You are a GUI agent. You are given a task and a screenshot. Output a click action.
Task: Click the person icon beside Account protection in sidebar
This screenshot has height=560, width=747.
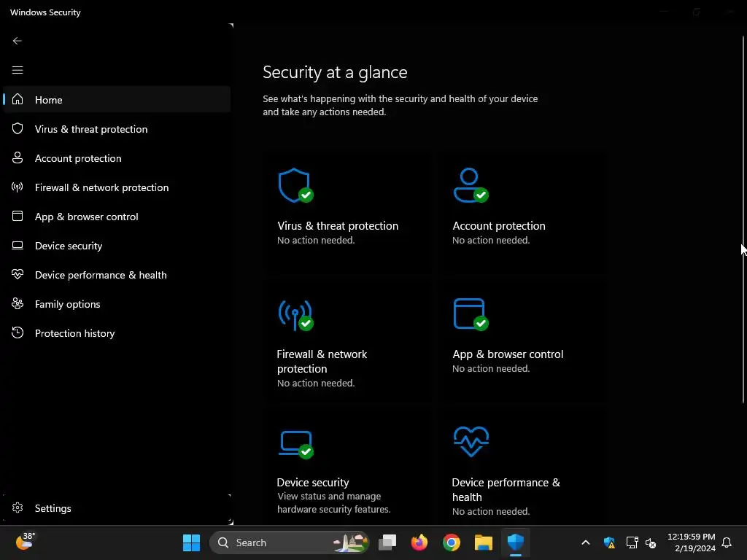tap(18, 157)
